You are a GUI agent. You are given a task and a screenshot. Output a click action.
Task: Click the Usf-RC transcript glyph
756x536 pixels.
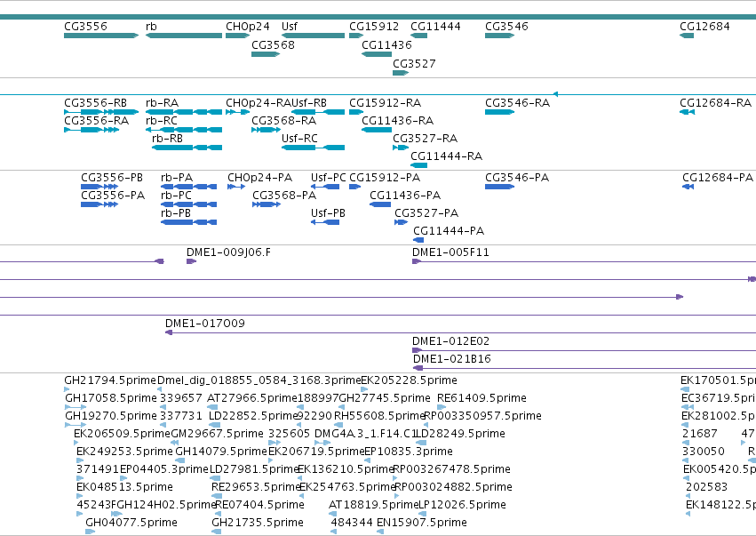pyautogui.click(x=313, y=148)
